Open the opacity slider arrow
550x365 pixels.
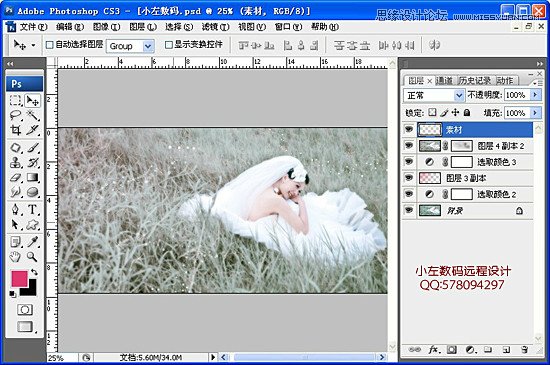[x=535, y=95]
